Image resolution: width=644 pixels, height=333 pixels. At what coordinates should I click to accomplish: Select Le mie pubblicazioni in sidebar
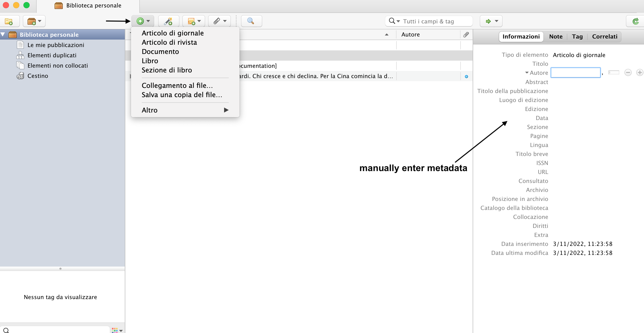[56, 45]
